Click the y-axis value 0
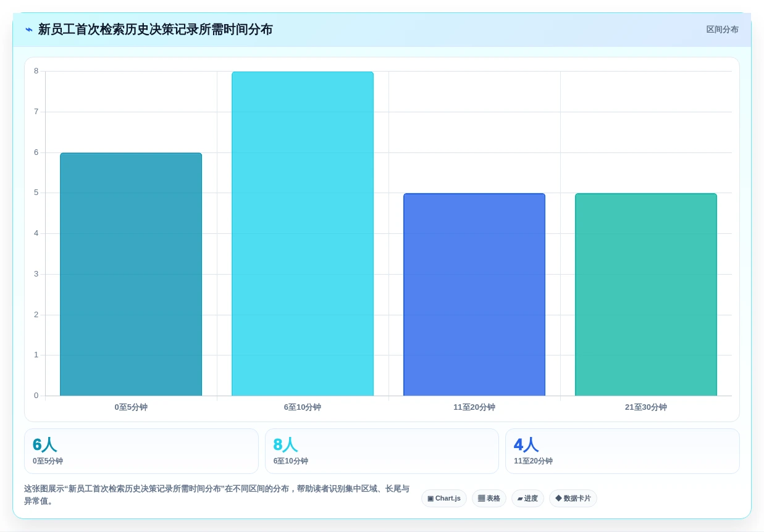Viewport: 764px width, 532px height. click(36, 396)
